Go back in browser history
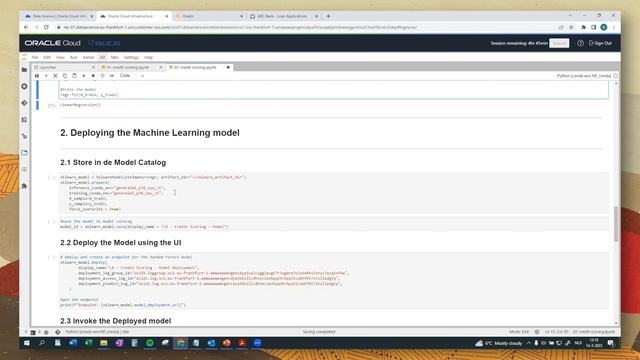 point(26,27)
